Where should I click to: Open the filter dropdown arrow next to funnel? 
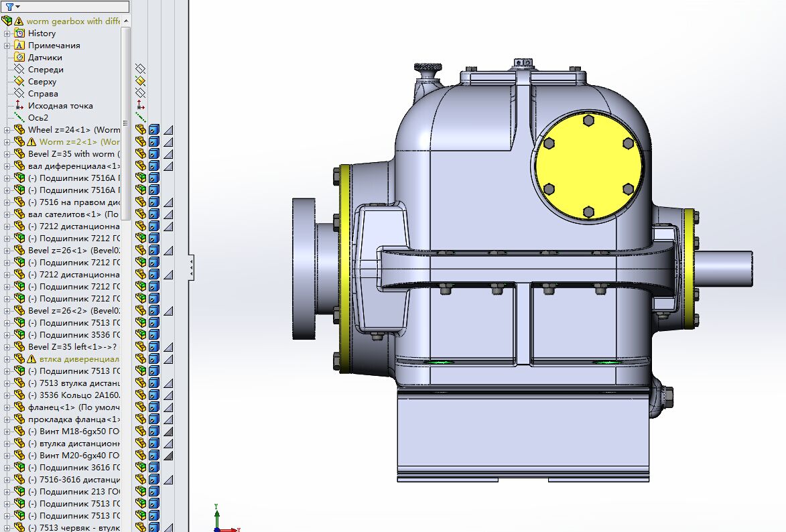(x=18, y=7)
